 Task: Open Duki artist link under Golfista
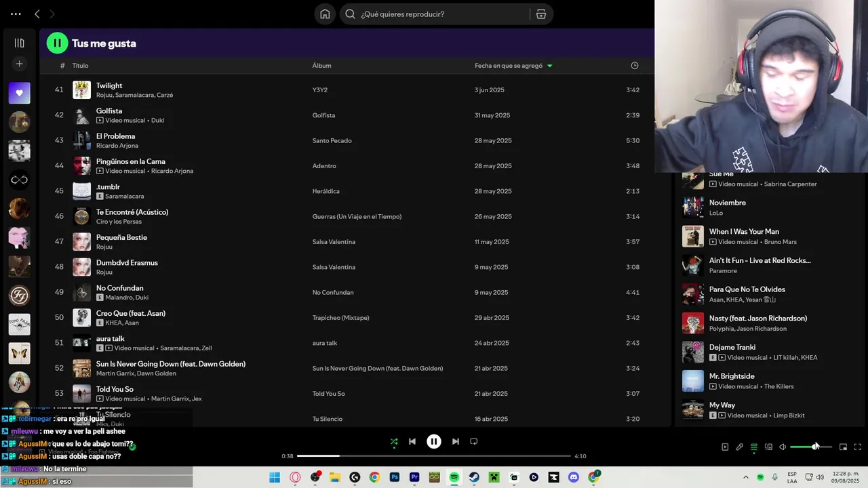tap(157, 121)
